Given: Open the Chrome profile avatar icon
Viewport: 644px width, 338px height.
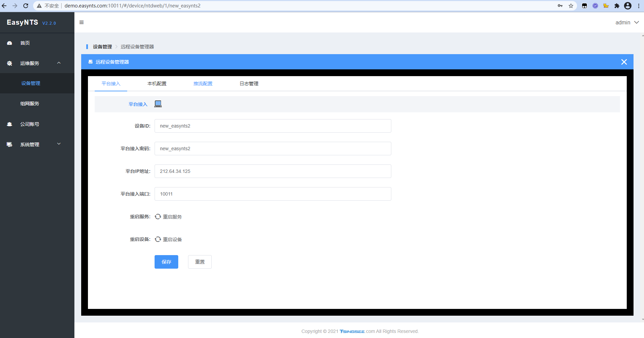Looking at the screenshot, I should tap(628, 6).
